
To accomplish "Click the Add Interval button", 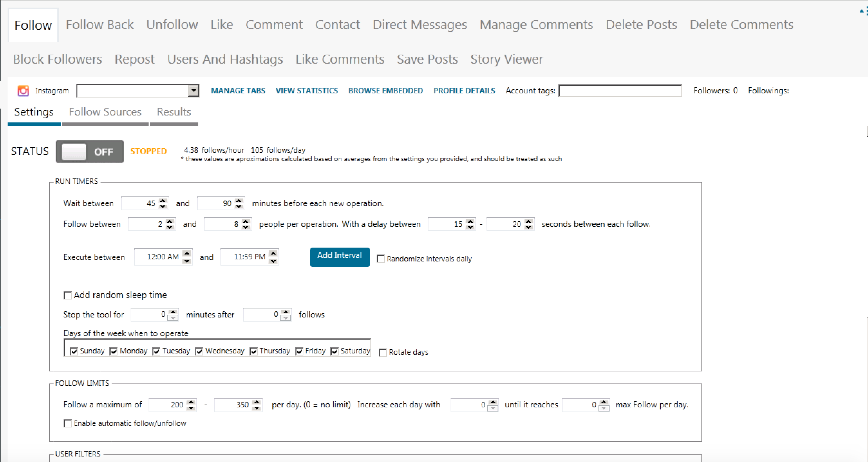I will tap(340, 257).
